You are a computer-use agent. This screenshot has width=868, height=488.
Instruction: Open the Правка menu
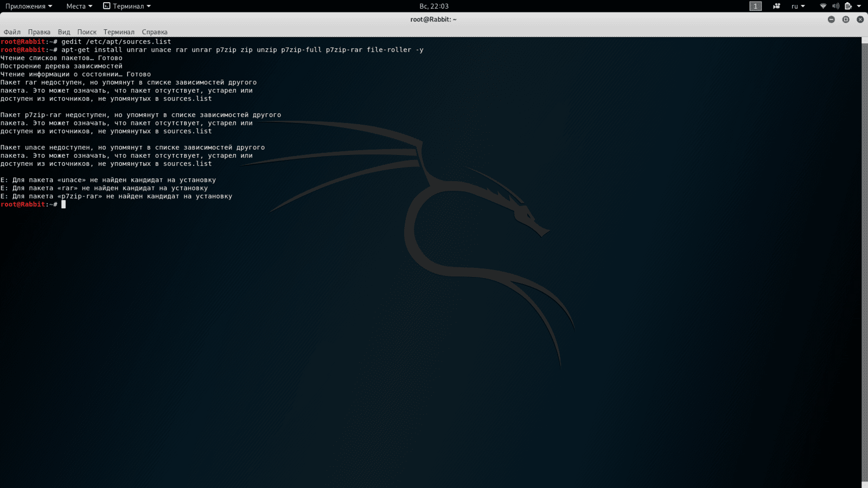click(x=39, y=32)
